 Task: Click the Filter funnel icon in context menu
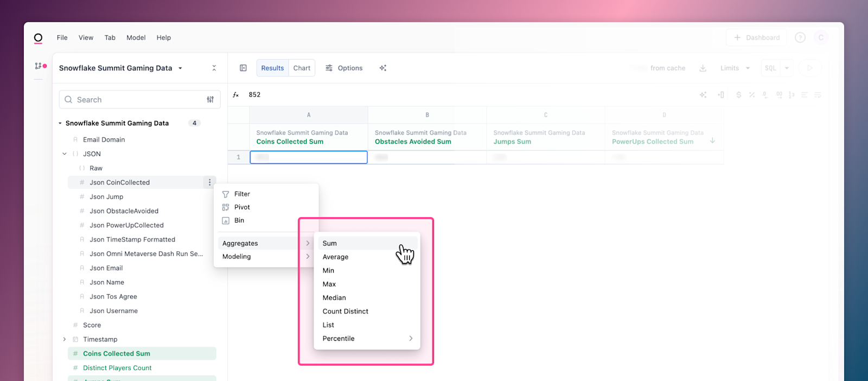226,194
